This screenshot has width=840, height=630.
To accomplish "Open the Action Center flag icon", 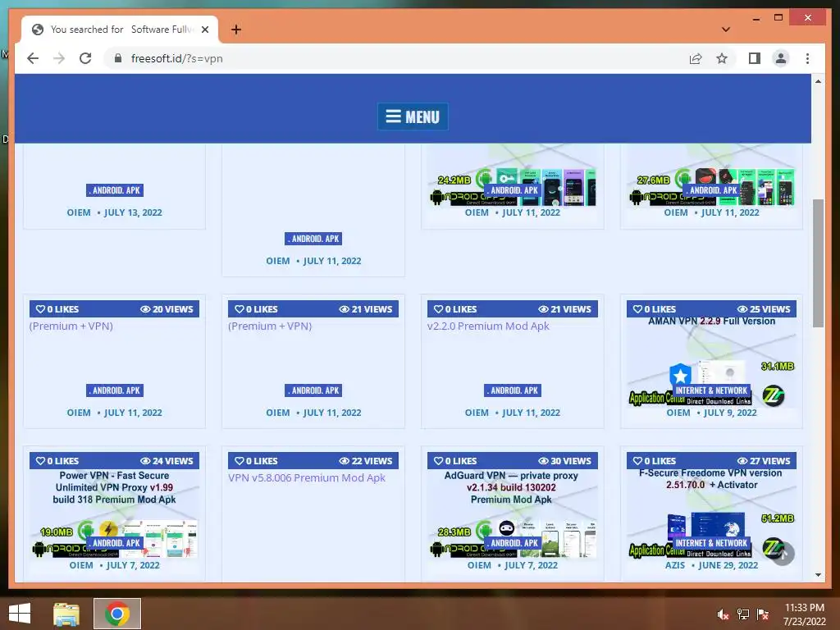I will point(763,614).
